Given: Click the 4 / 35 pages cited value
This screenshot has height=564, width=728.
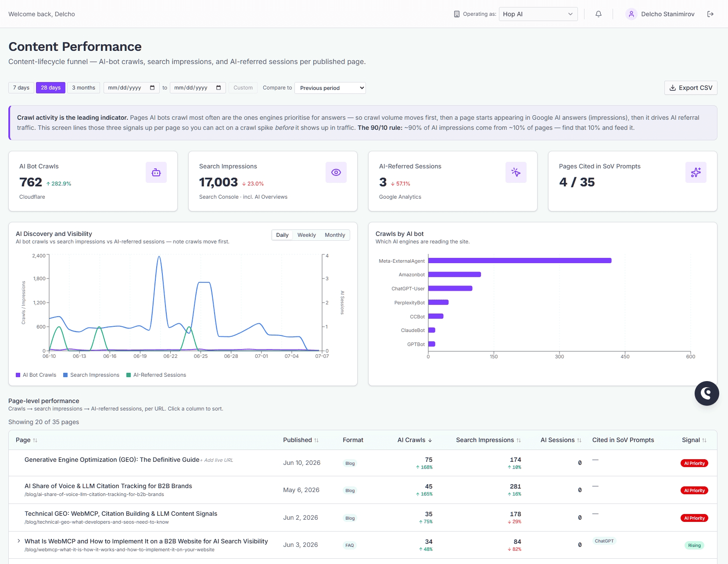Looking at the screenshot, I should click(x=577, y=182).
